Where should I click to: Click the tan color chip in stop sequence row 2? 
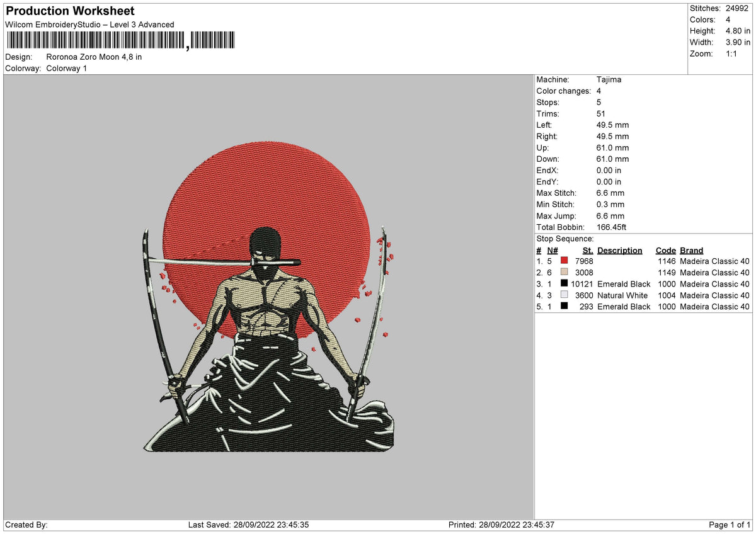click(565, 273)
